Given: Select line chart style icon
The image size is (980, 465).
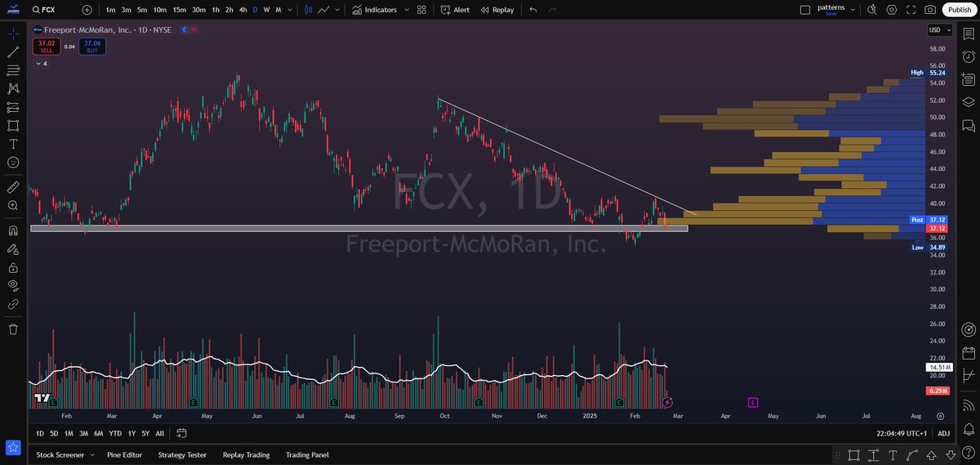Looking at the screenshot, I should (x=324, y=10).
